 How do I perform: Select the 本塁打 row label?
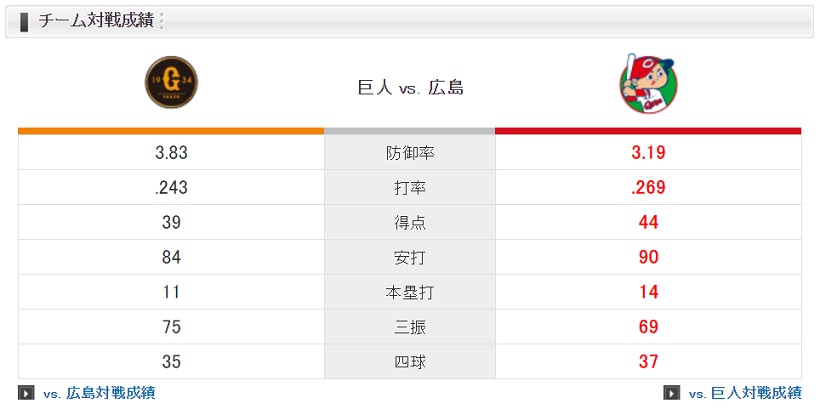click(410, 292)
